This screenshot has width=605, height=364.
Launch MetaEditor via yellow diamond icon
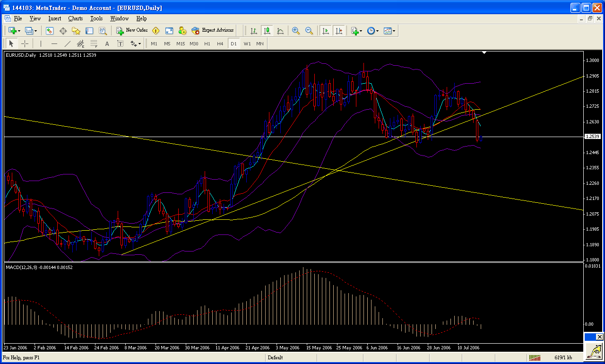pyautogui.click(x=156, y=31)
